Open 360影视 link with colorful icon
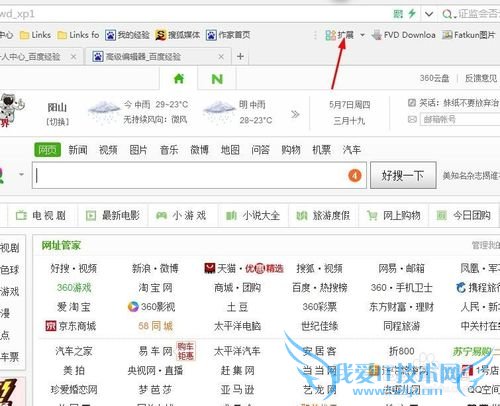This screenshot has height=406, width=500. click(152, 306)
